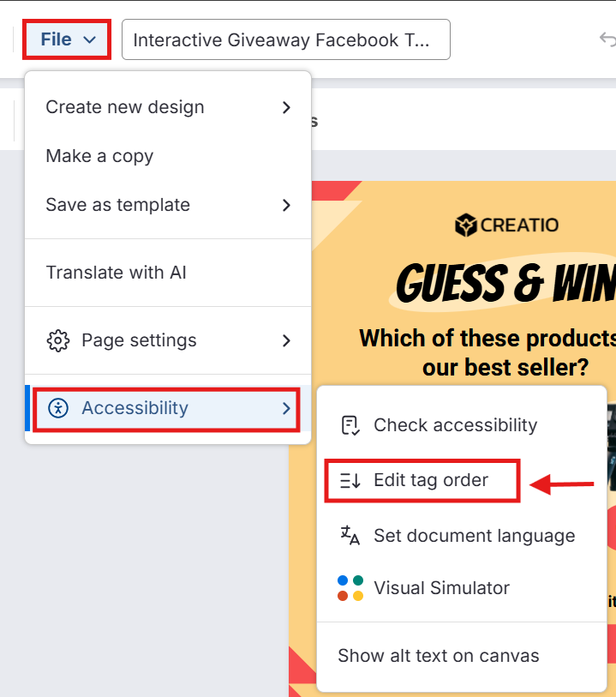Toggle Show alt text on canvas
Screen dimensions: 616x697
tap(438, 656)
